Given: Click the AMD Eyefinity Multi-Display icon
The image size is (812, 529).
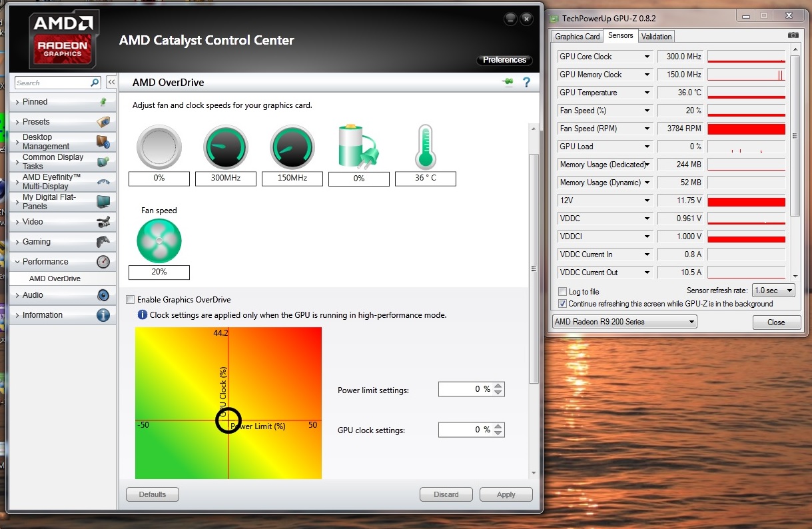Looking at the screenshot, I should [103, 182].
